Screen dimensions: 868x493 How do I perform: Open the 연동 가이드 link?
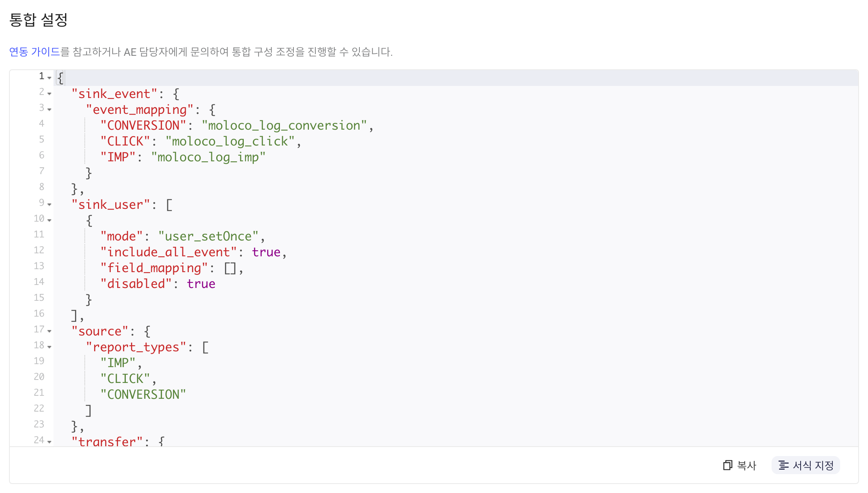pos(34,52)
